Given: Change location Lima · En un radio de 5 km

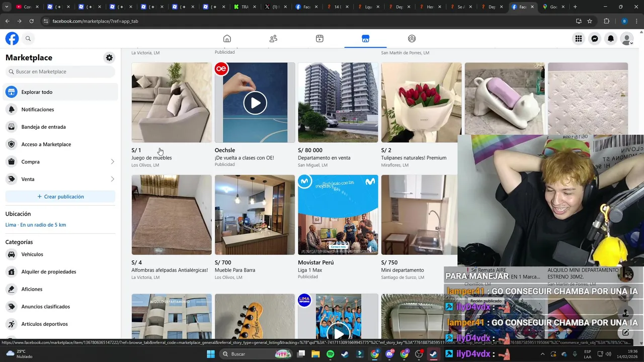Looking at the screenshot, I should coord(36,225).
